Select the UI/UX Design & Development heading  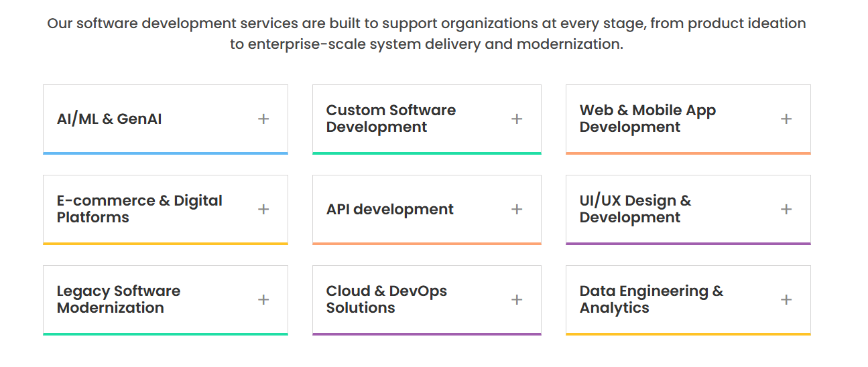(x=635, y=209)
